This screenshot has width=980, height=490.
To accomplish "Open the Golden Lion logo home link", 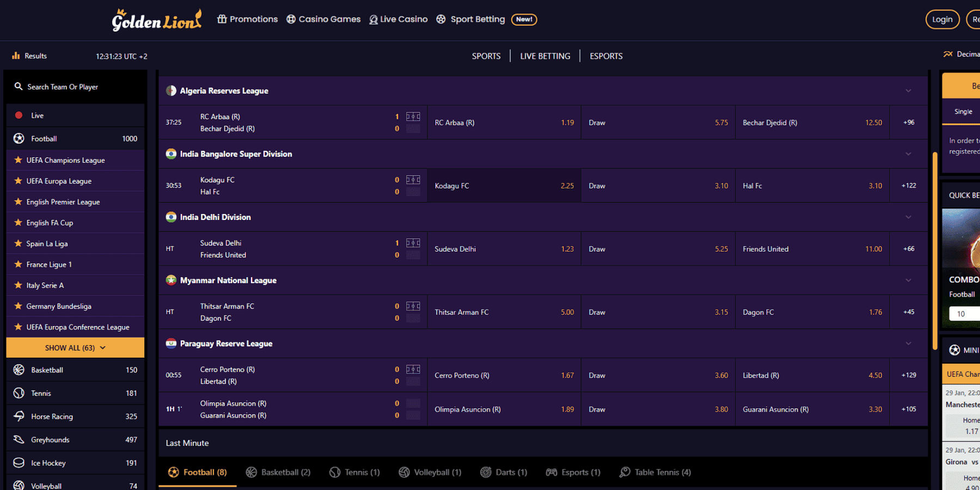I will click(157, 20).
